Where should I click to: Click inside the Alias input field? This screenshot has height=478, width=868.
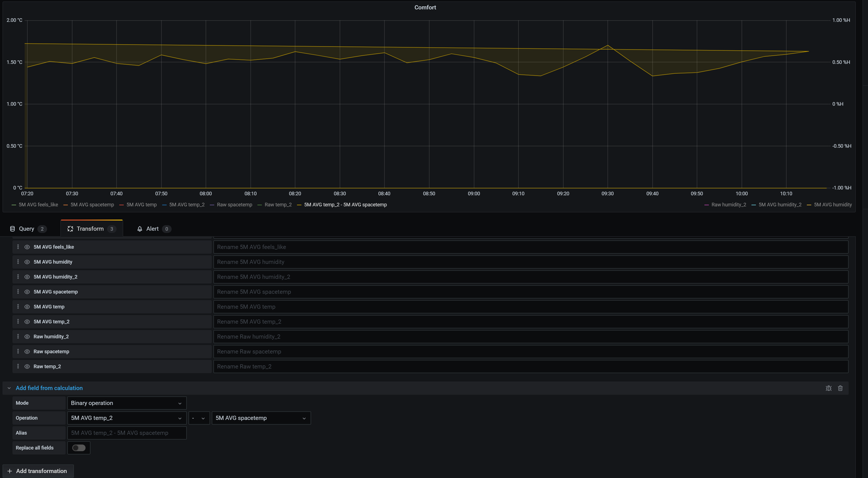[126, 433]
